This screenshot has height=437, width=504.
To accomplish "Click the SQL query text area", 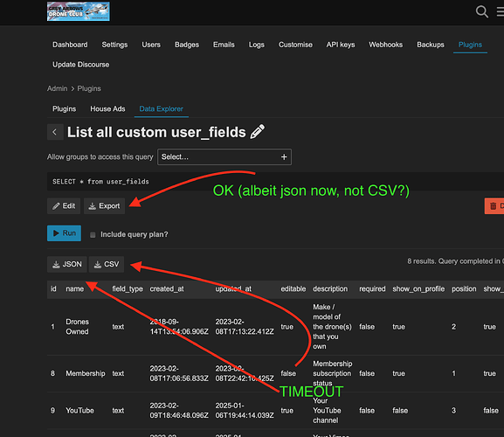I will pos(275,182).
